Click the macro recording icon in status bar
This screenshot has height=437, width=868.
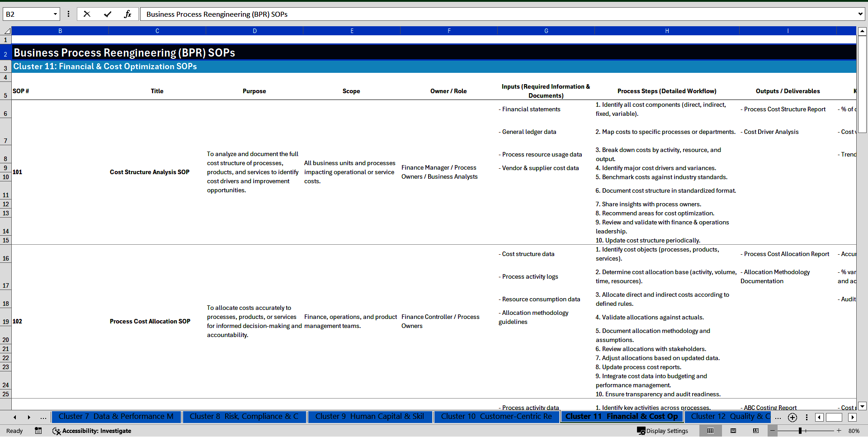click(38, 431)
